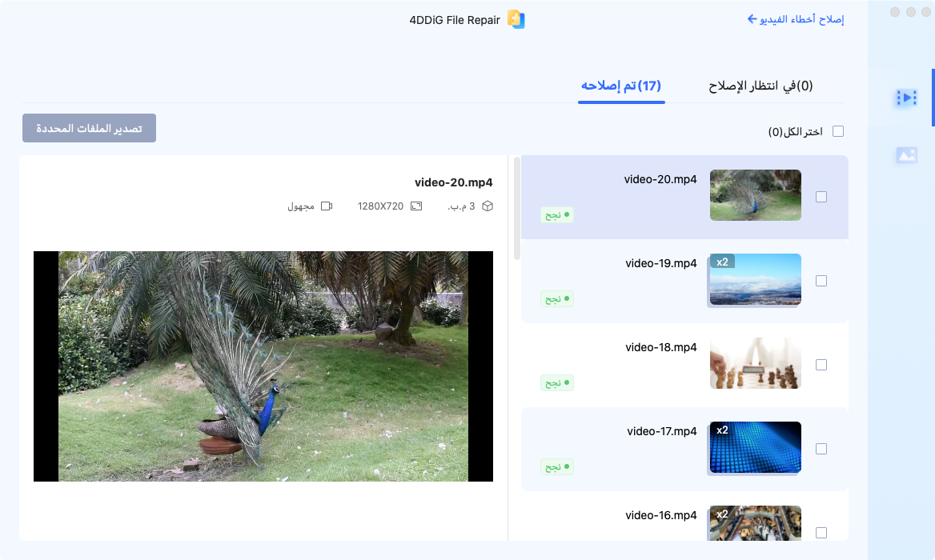Enable the اختر الكل select-all checkbox
The image size is (935, 560).
(838, 130)
